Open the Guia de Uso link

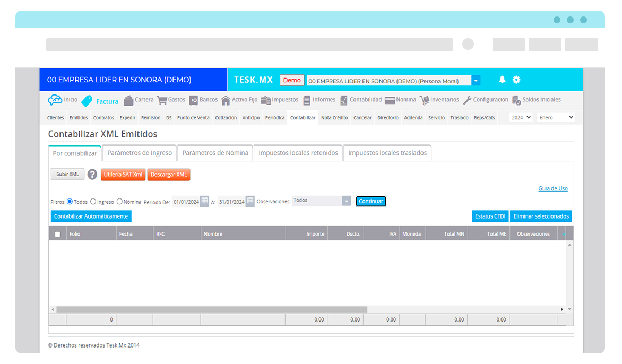pyautogui.click(x=553, y=188)
